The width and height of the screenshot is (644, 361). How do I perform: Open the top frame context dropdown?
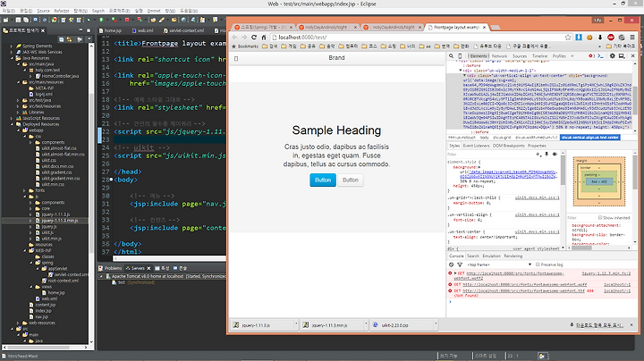pos(498,264)
